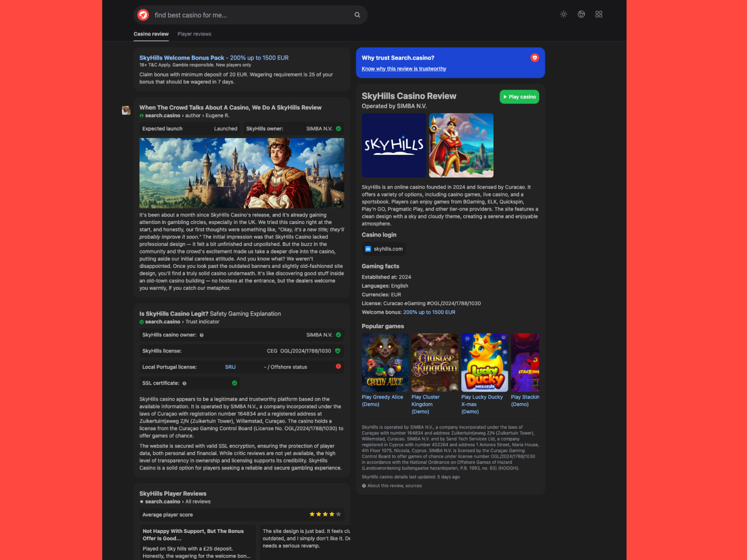Click 'Languages: English' fact
The height and width of the screenshot is (560, 747).
pos(385,286)
